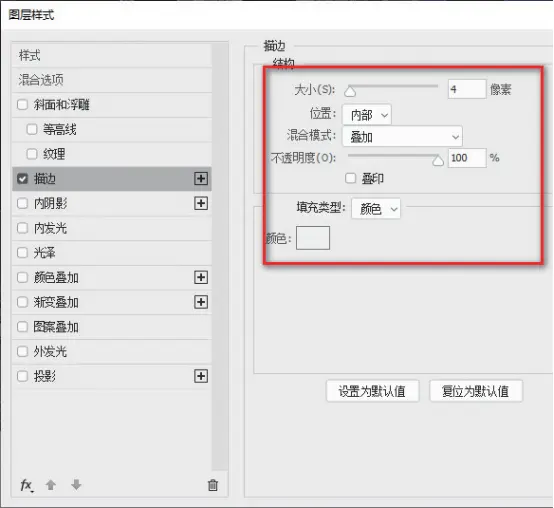Enable the 渐变叠加 checkbox
The image size is (554, 508).
pos(22,302)
